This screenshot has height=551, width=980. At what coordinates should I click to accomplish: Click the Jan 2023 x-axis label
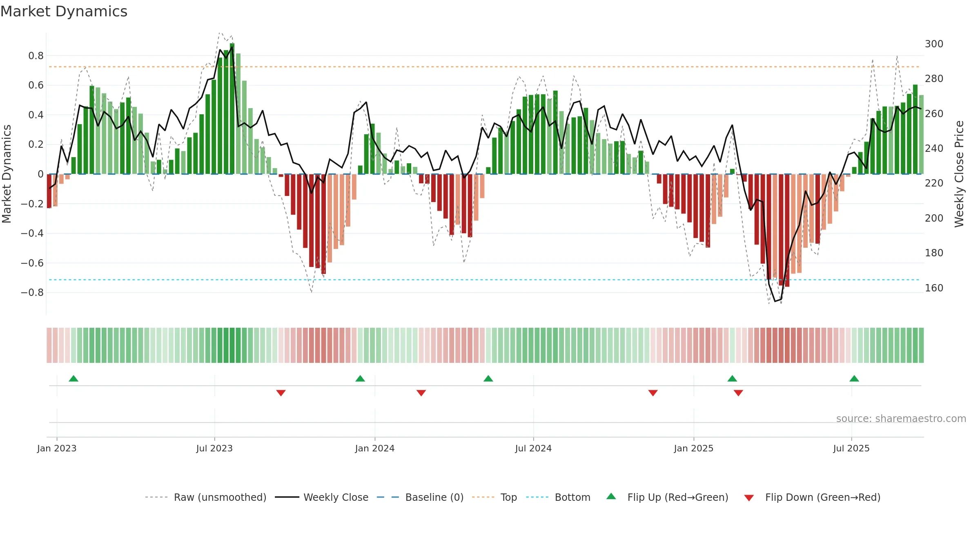click(x=57, y=448)
